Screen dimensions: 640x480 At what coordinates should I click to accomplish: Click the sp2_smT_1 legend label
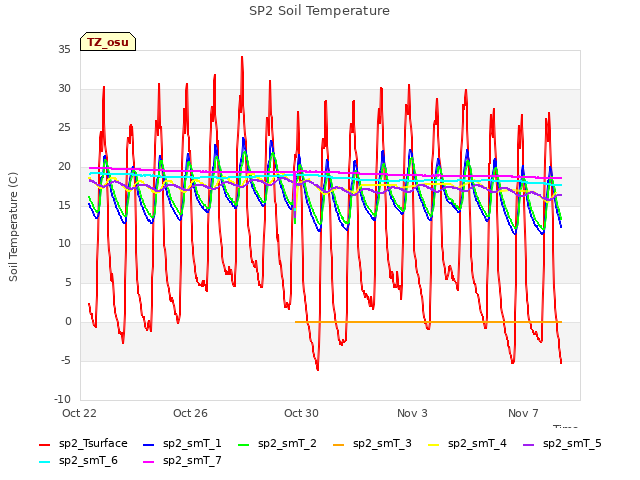click(x=192, y=443)
